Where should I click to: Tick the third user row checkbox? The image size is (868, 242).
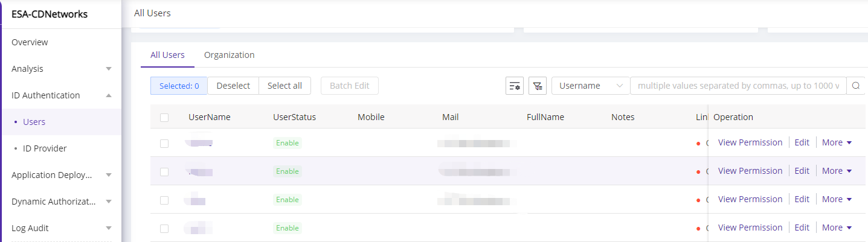tap(164, 200)
